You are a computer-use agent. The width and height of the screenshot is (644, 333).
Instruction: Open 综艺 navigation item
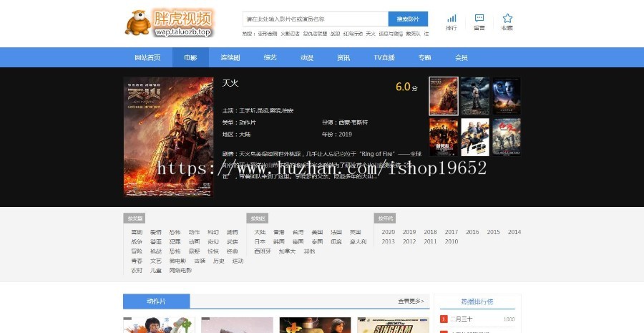tap(270, 57)
